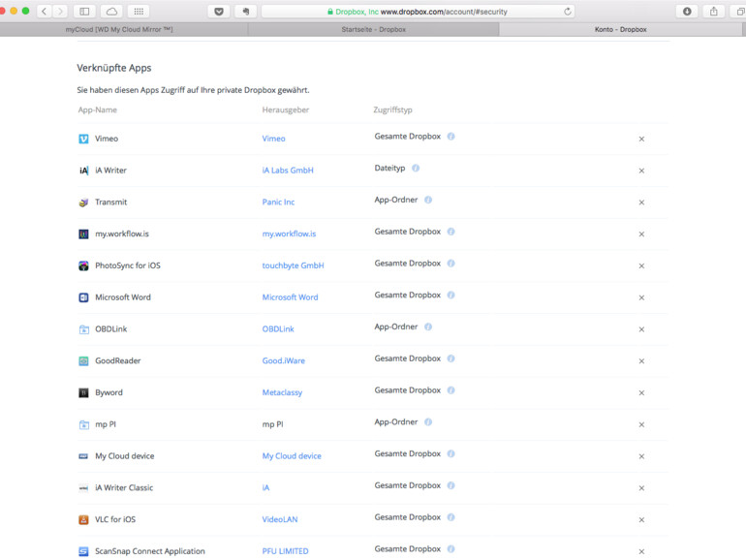Open the VideoLAN publisher link
Screen dimensions: 746x560
tap(280, 519)
